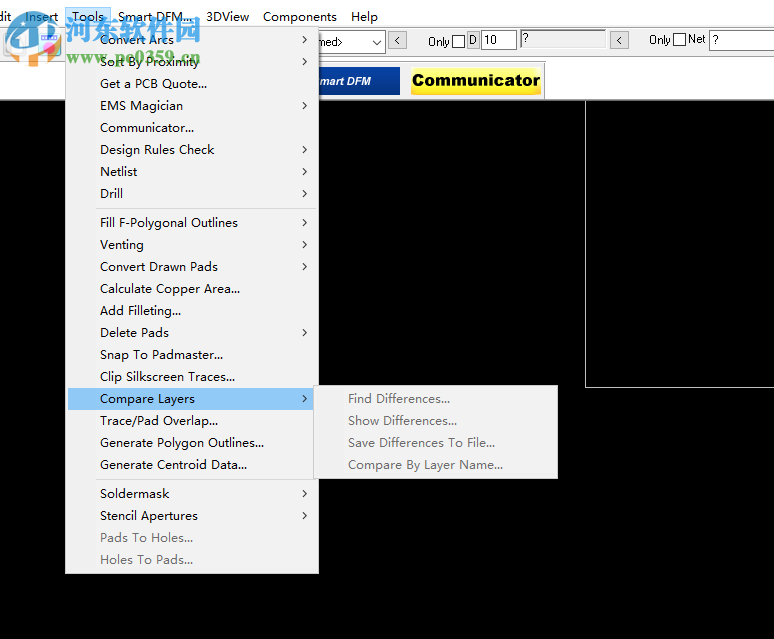Select Generate Polygon Outlines
The height and width of the screenshot is (639, 774).
(x=192, y=443)
